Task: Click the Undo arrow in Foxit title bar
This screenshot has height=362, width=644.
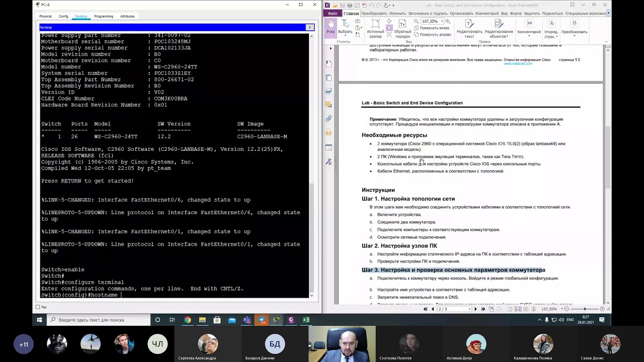Action: coord(372,5)
